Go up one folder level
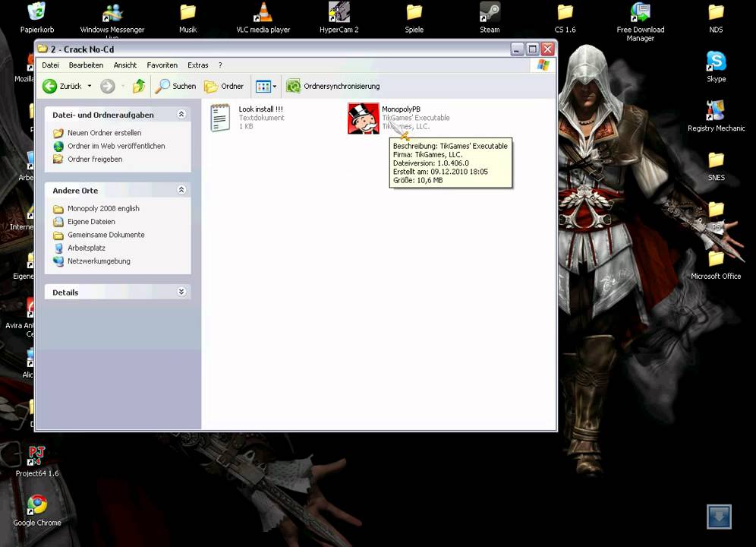The width and height of the screenshot is (756, 547). (139, 87)
